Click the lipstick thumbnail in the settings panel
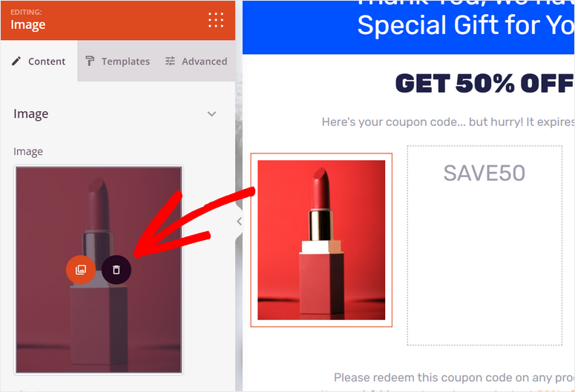The image size is (575, 392). tap(99, 270)
